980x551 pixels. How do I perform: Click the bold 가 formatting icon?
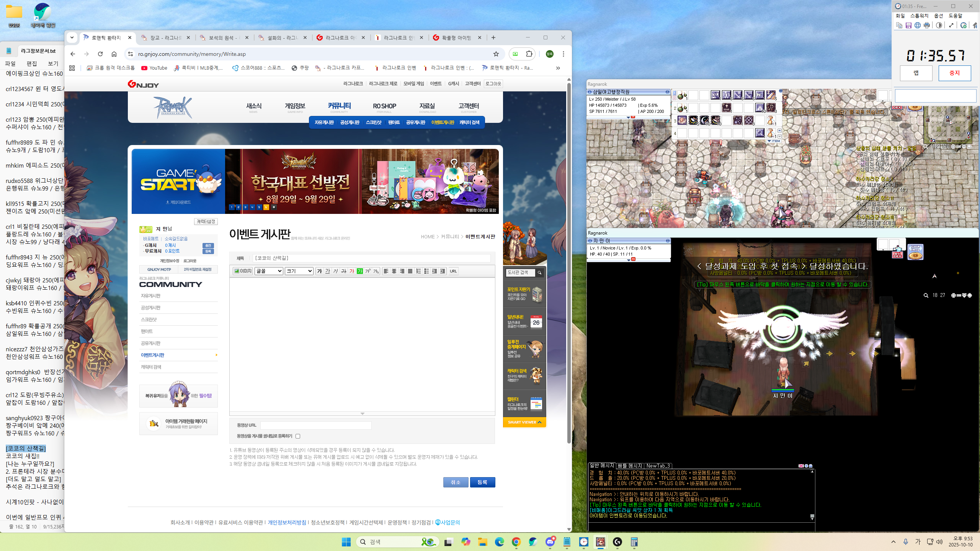[x=319, y=271]
